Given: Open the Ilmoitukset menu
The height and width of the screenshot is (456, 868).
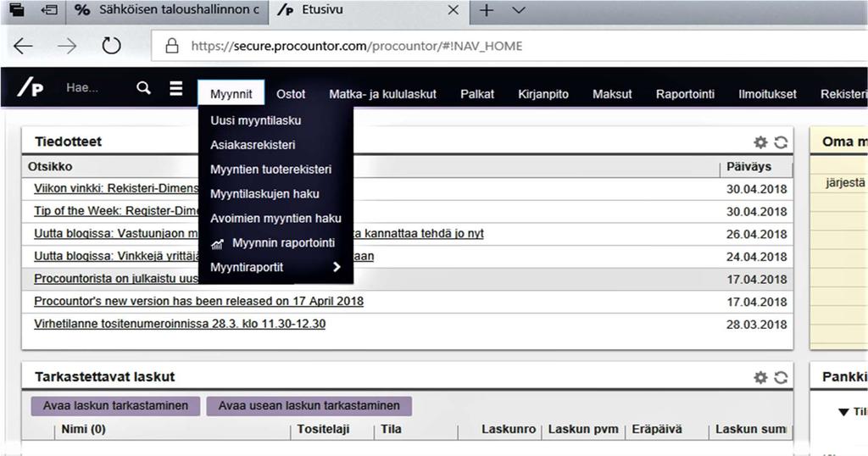Looking at the screenshot, I should tap(767, 94).
